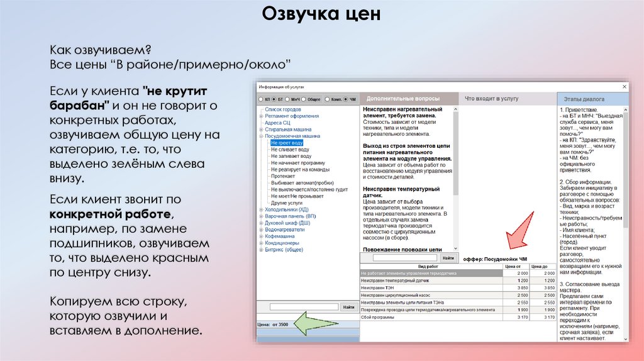The height and width of the screenshot is (361, 644).
Task: Select Выбивает автомат(пробки) item
Action: tap(302, 183)
